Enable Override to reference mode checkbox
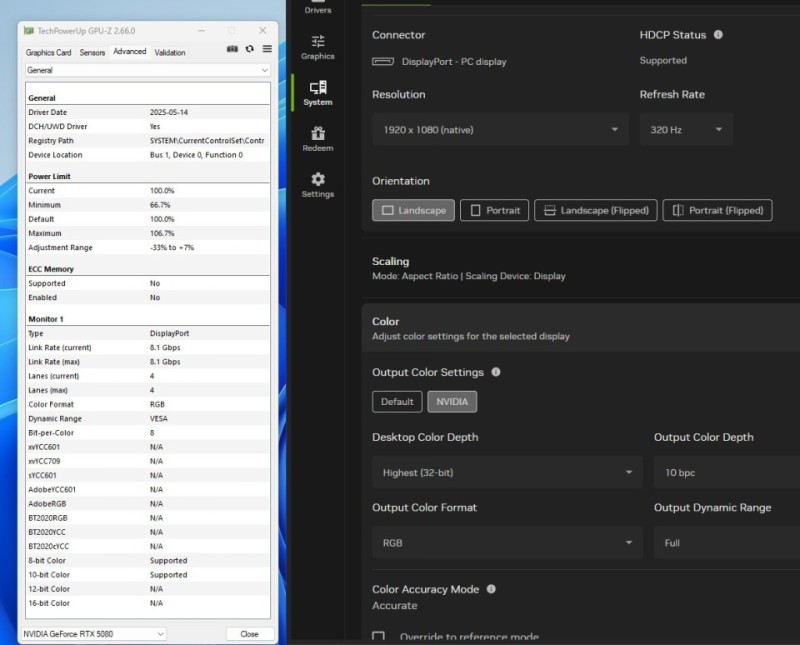This screenshot has height=645, width=800. [379, 637]
